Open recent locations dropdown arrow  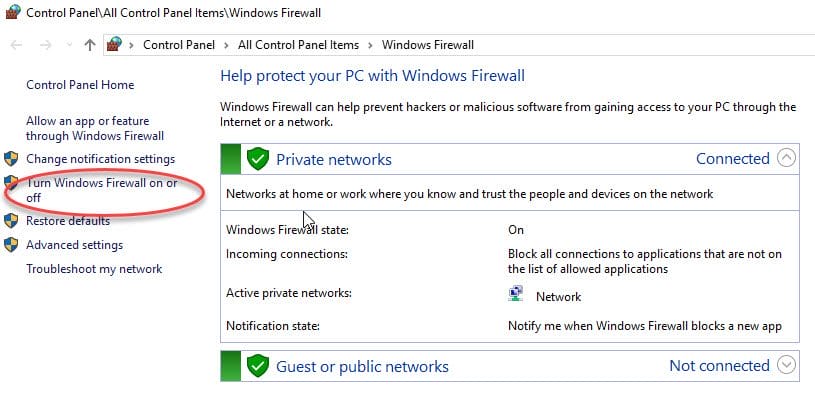pos(69,45)
